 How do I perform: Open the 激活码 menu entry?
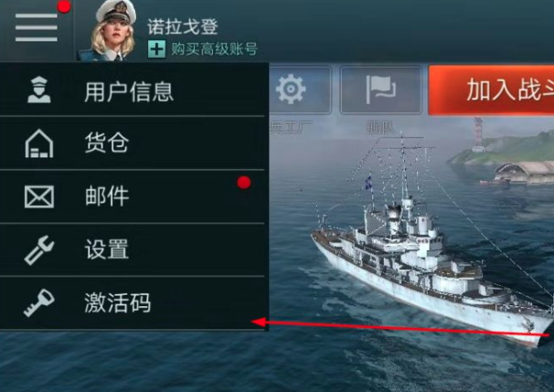click(133, 303)
